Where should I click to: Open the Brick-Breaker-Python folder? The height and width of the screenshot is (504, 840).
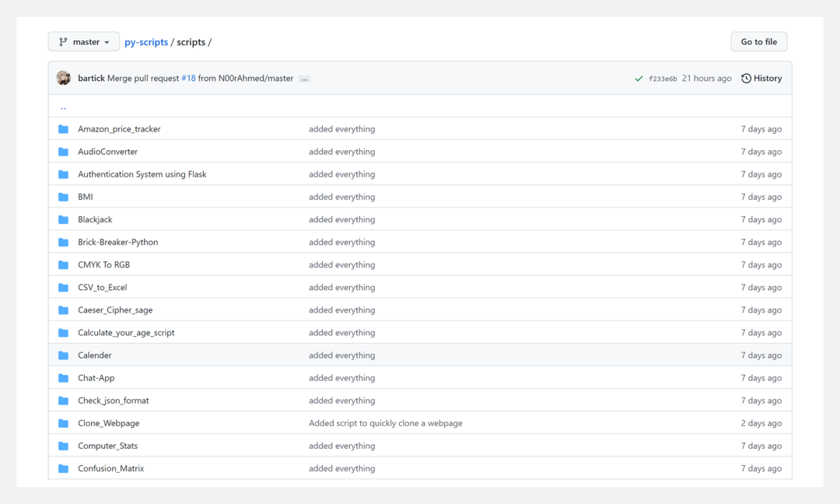click(117, 243)
